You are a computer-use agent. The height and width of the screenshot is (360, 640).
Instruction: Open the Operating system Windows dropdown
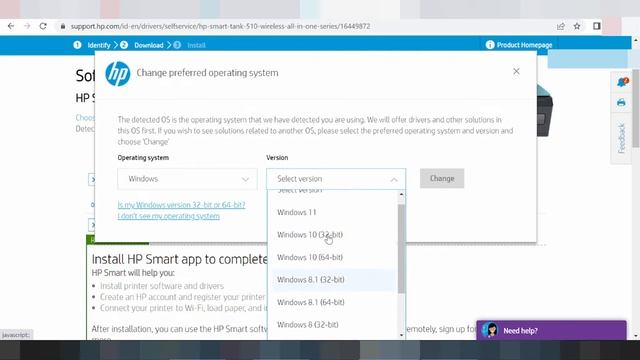click(x=187, y=179)
